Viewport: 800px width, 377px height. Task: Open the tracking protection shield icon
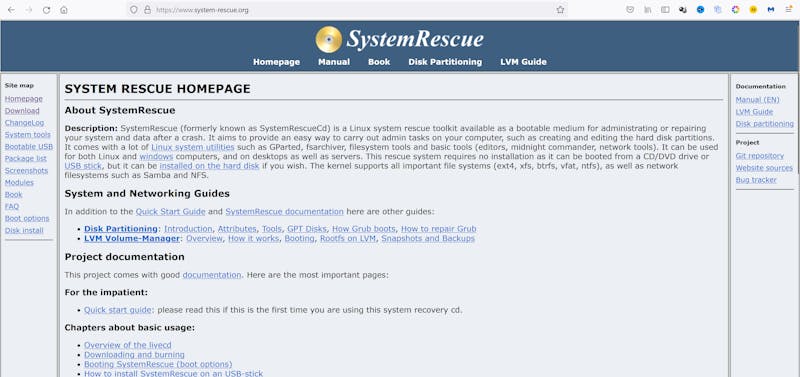(x=134, y=10)
